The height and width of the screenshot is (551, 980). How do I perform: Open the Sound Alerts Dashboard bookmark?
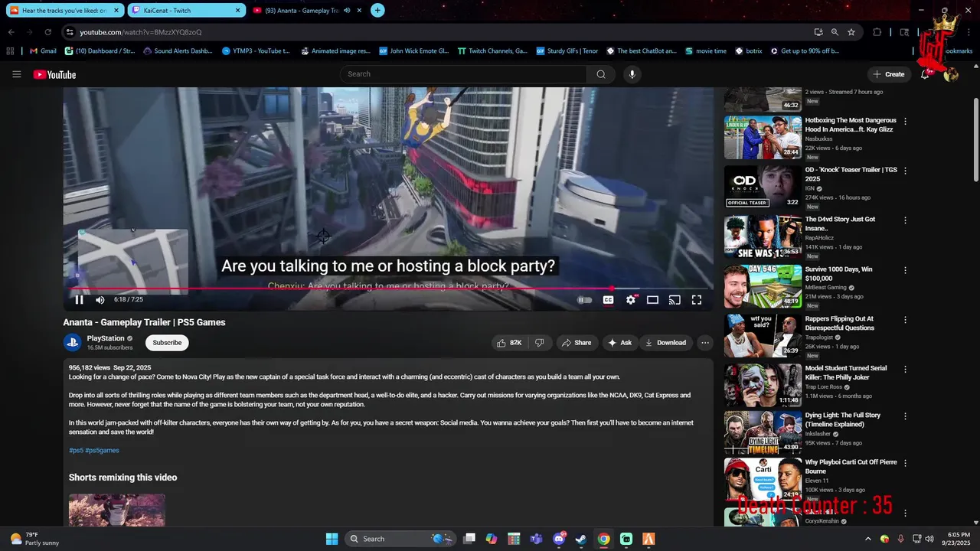pos(178,51)
